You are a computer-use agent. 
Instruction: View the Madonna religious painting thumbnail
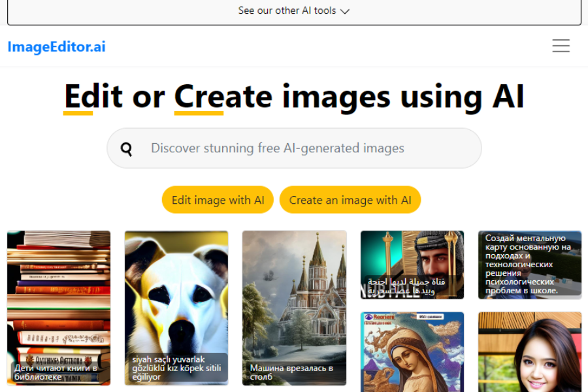coord(412,353)
